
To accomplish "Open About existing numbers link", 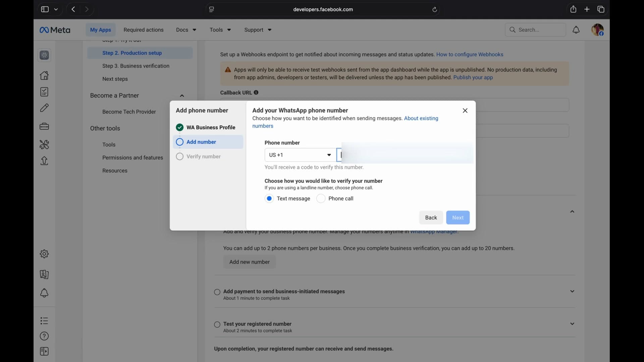I will 345,122.
